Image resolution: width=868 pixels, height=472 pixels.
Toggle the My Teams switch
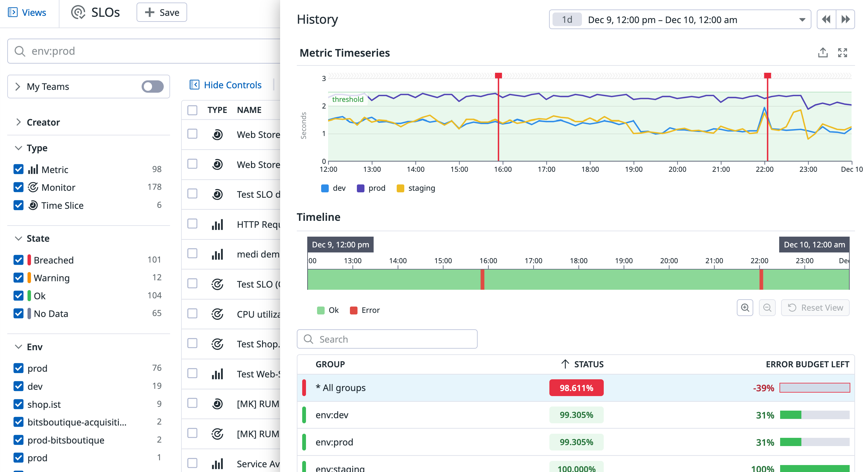[x=152, y=87]
